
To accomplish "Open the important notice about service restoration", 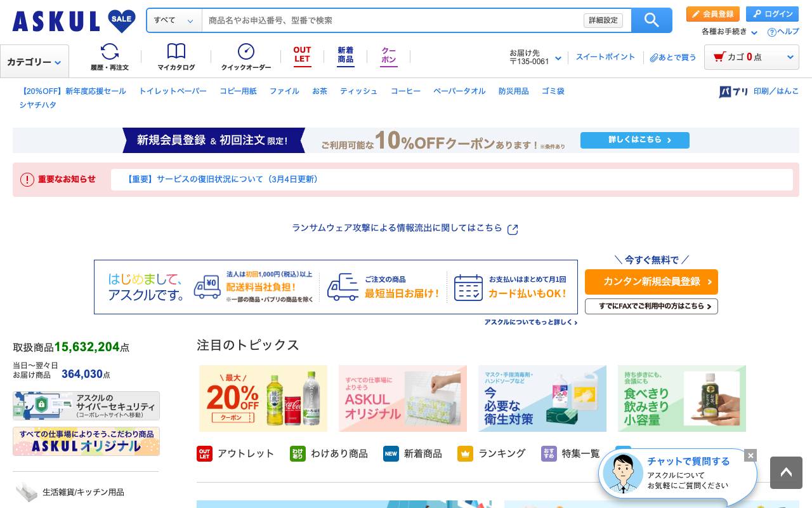I will 221,180.
